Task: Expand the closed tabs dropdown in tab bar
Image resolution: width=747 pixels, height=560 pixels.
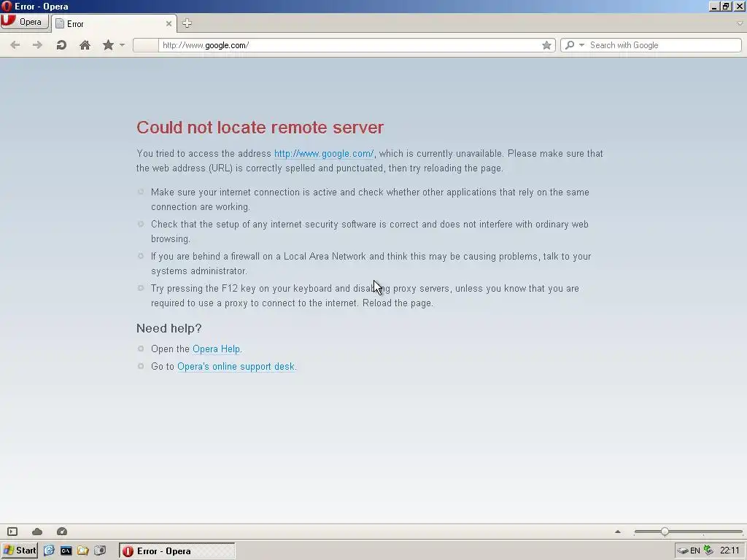Action: pos(740,23)
